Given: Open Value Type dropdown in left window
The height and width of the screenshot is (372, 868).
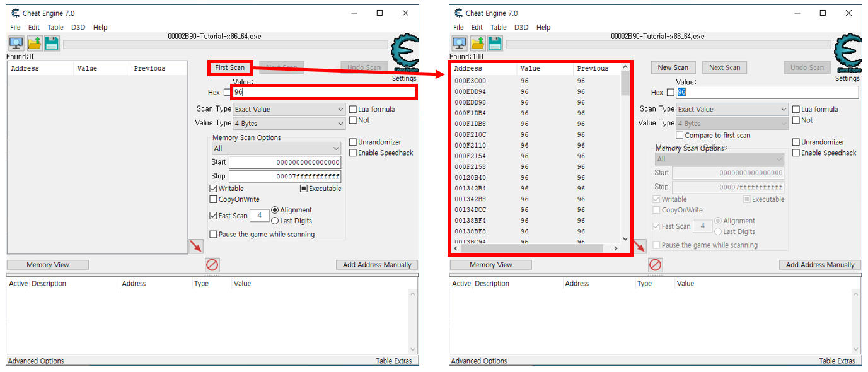Looking at the screenshot, I should coord(289,124).
